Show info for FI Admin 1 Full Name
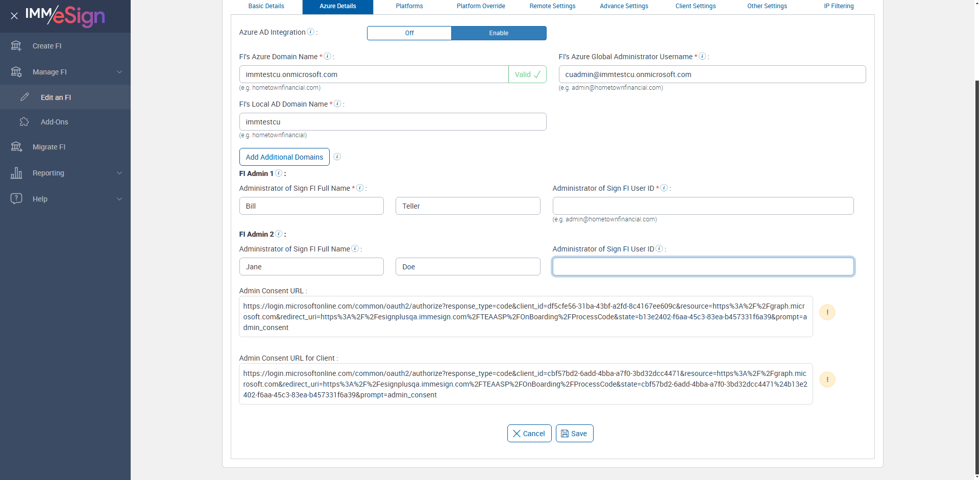Image resolution: width=980 pixels, height=480 pixels. (360, 188)
